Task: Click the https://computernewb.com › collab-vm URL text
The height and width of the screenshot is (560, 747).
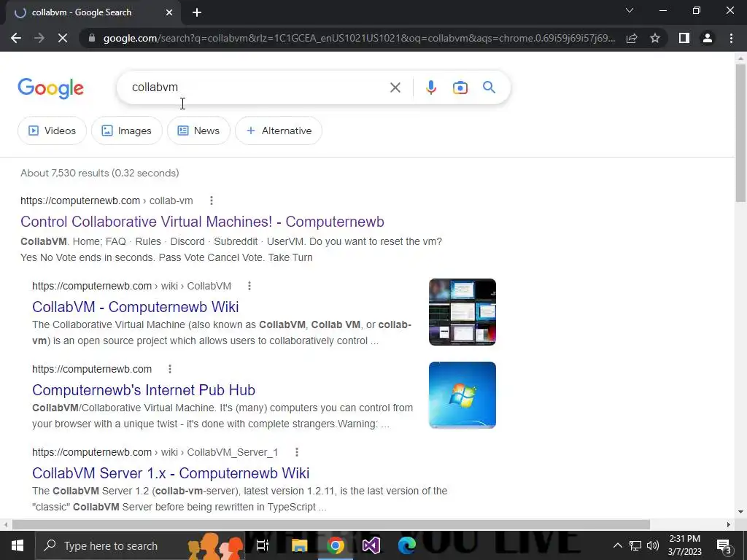Action: pos(107,201)
